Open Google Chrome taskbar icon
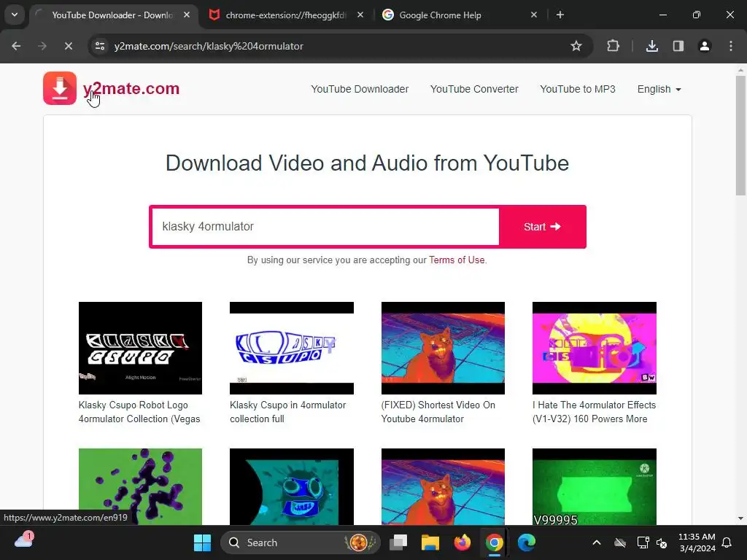 [494, 542]
